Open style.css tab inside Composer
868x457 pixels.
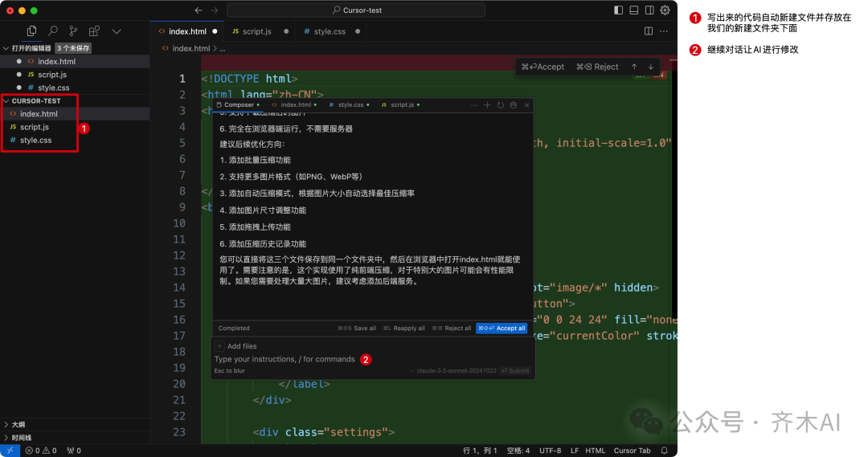(349, 104)
